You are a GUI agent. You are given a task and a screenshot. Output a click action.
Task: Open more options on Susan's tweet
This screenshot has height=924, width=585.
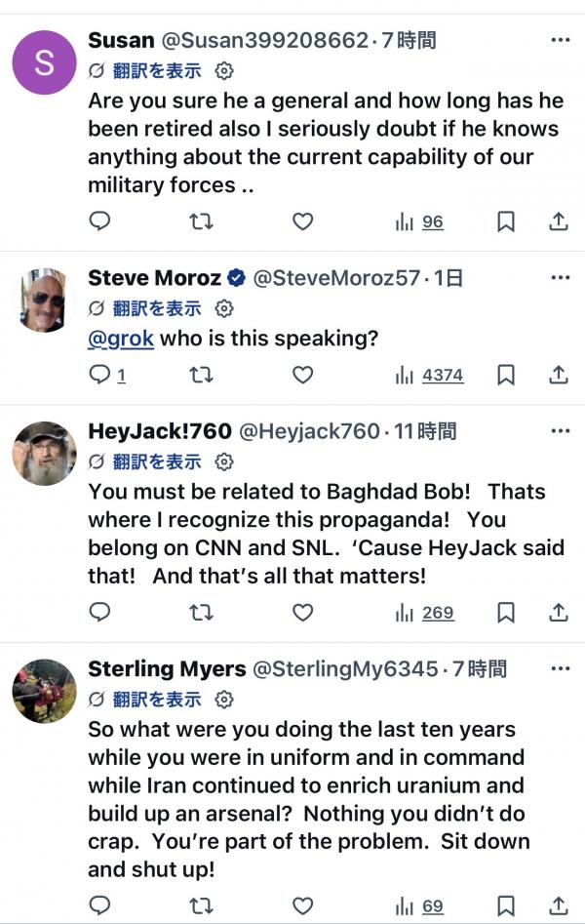(560, 40)
